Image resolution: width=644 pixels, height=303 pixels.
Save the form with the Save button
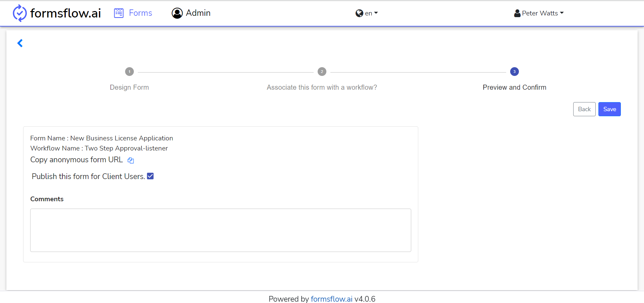tap(609, 109)
